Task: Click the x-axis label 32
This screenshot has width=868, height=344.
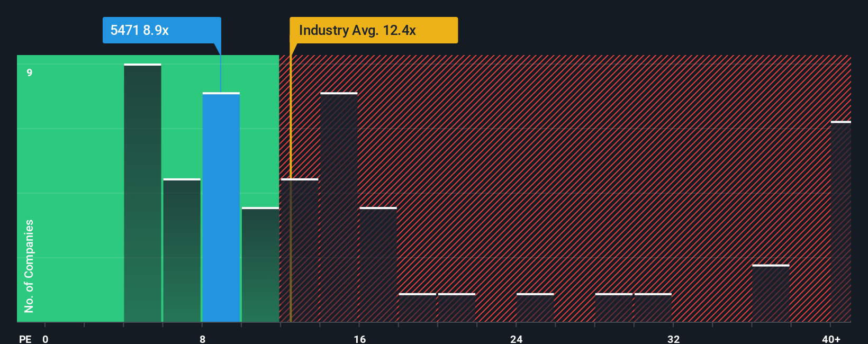Action: 673,339
